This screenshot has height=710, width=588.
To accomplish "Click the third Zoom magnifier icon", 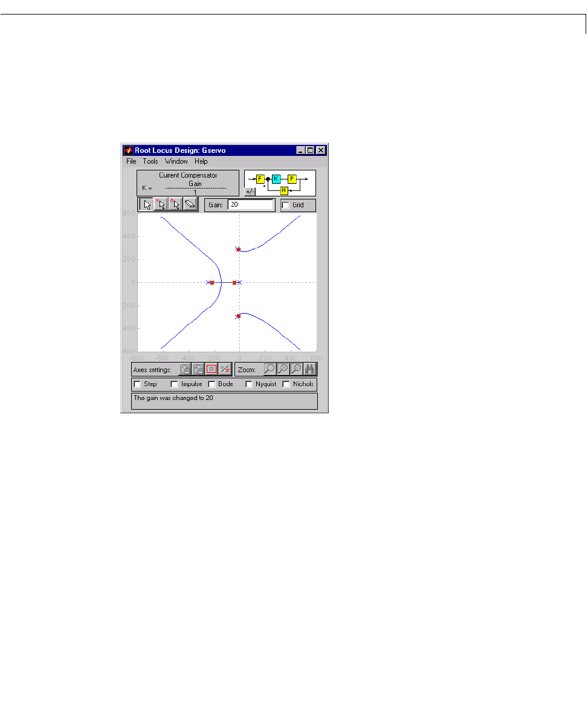I will (296, 369).
